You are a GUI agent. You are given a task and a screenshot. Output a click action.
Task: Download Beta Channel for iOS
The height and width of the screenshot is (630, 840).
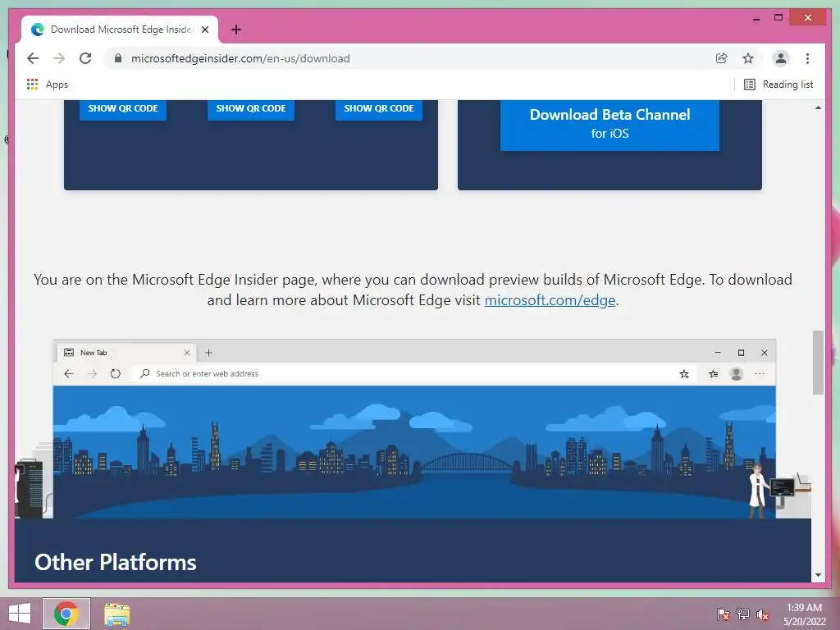click(609, 125)
